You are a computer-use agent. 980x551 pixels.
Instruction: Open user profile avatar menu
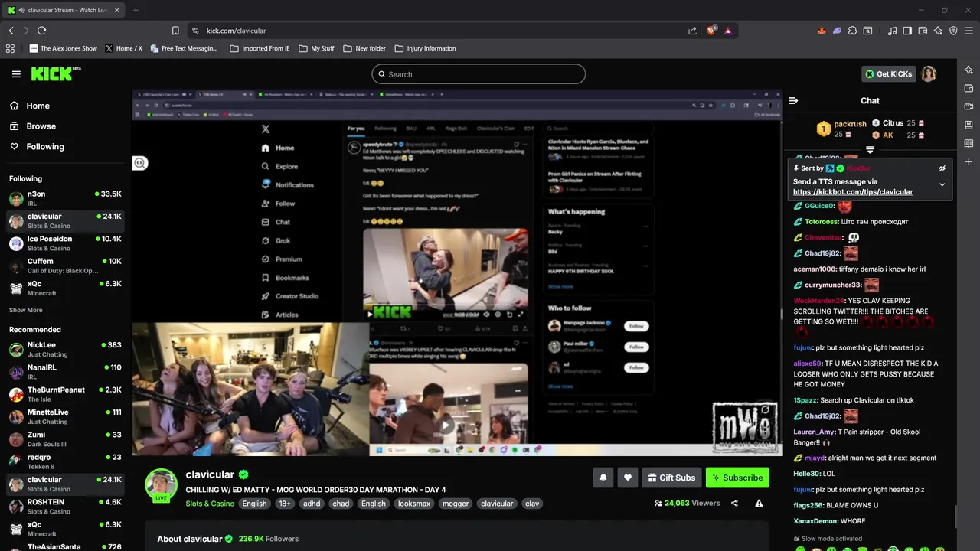[929, 74]
